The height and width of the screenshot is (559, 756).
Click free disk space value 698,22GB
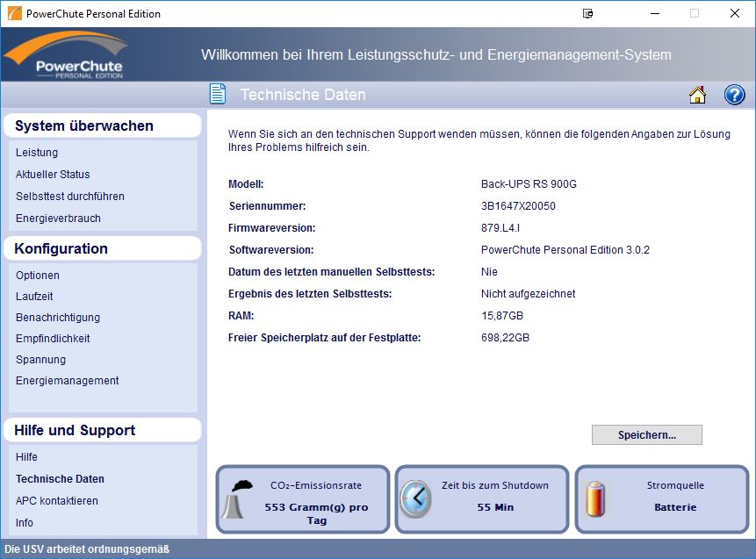[x=505, y=338]
